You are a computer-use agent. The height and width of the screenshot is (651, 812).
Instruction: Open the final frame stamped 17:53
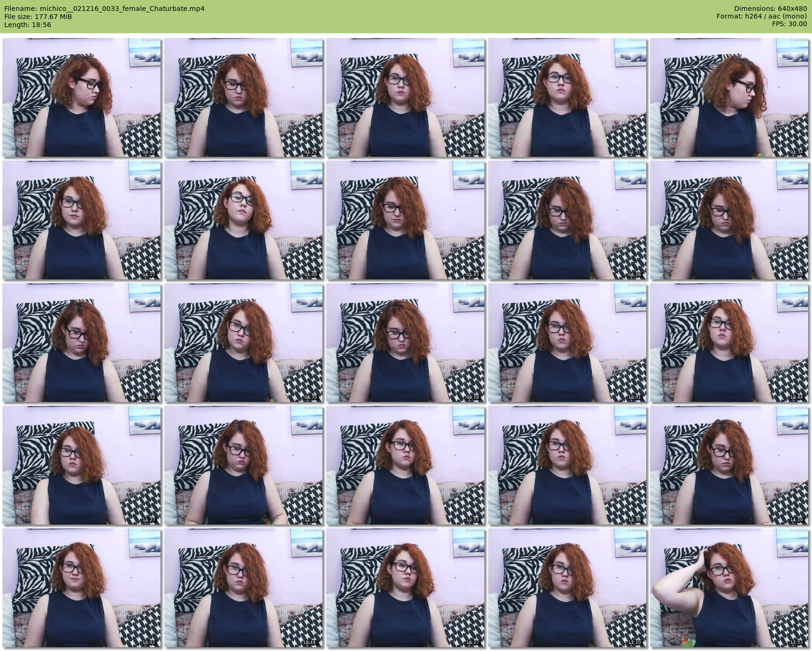729,588
